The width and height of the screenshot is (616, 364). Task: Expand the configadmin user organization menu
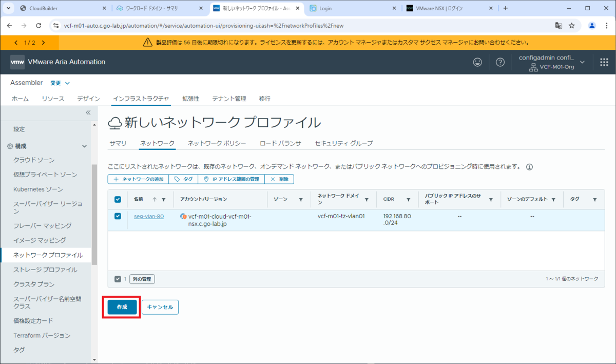click(x=582, y=62)
